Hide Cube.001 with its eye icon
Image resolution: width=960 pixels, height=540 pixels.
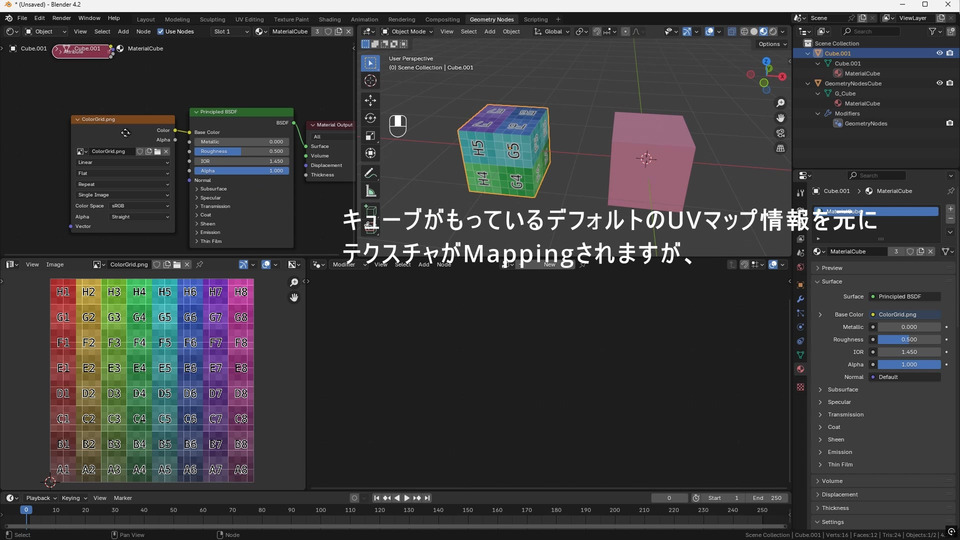[x=939, y=53]
